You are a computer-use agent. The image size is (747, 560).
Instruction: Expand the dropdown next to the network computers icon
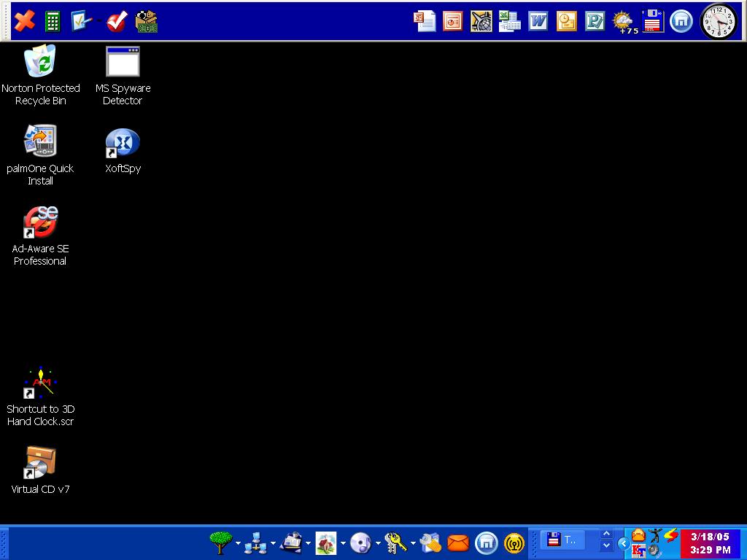(273, 543)
